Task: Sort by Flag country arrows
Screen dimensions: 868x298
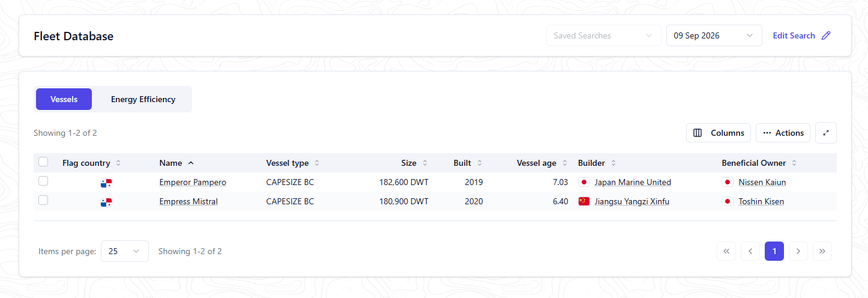Action: [x=118, y=163]
